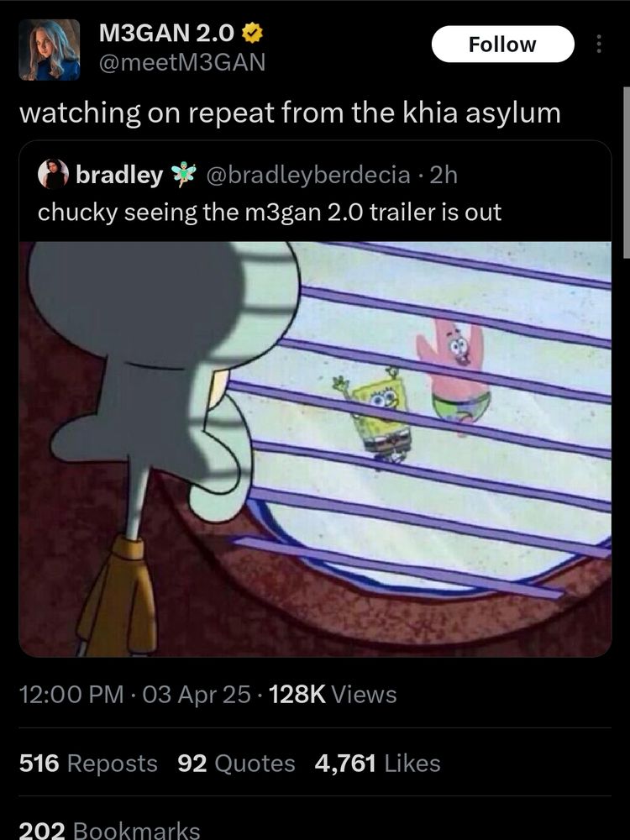630x840 pixels.
Task: Click the fairy emoji next to bradley
Action: coord(183,174)
